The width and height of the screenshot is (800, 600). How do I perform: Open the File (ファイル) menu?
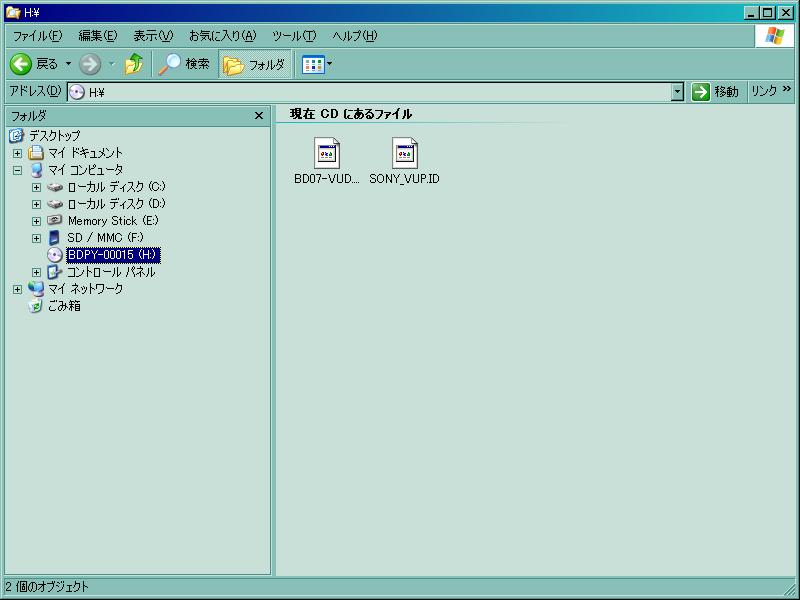tap(37, 36)
